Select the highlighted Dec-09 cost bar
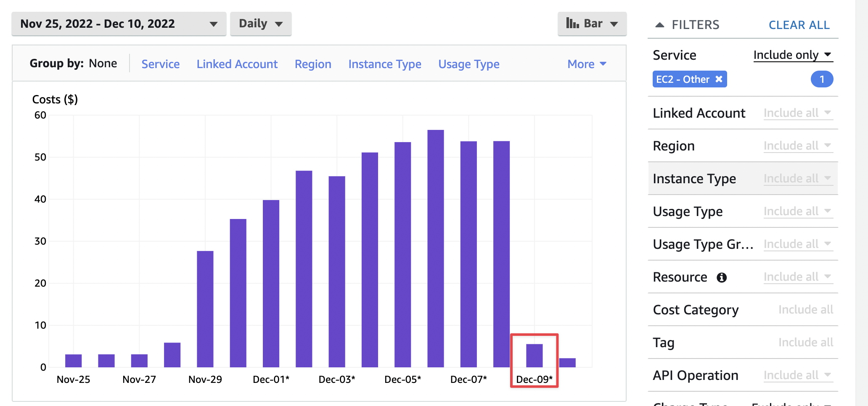Screen dimensions: 868x406 pyautogui.click(x=534, y=356)
